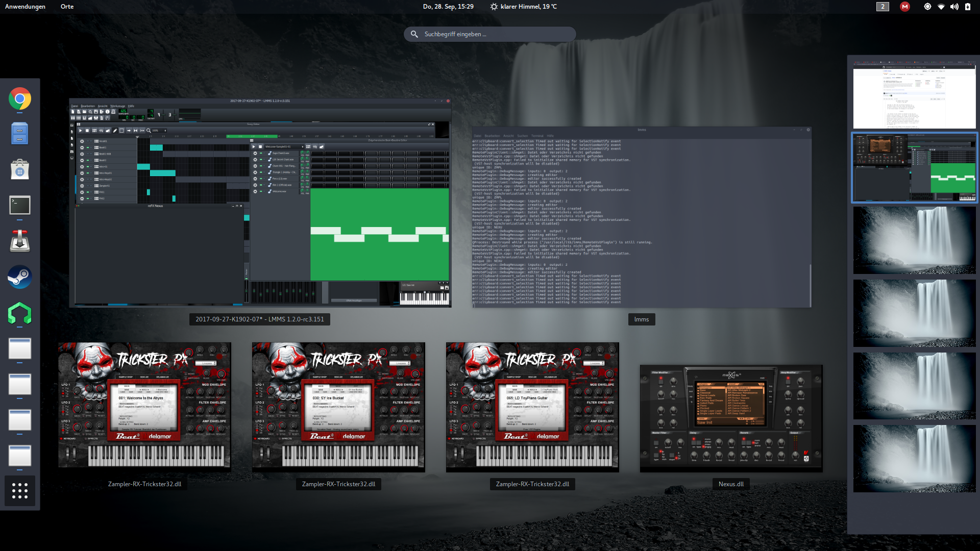Screen dimensions: 980x551
Task: Open Anwendungen in the top bar
Action: pos(25,7)
